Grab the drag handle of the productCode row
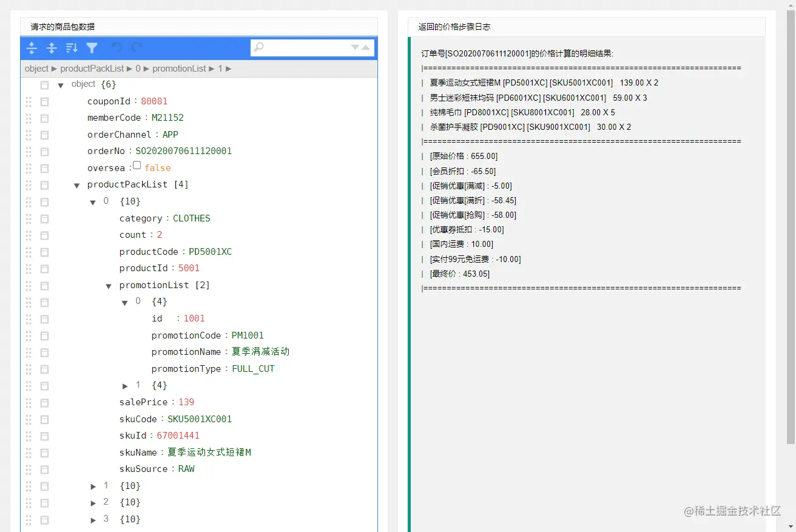 29,252
